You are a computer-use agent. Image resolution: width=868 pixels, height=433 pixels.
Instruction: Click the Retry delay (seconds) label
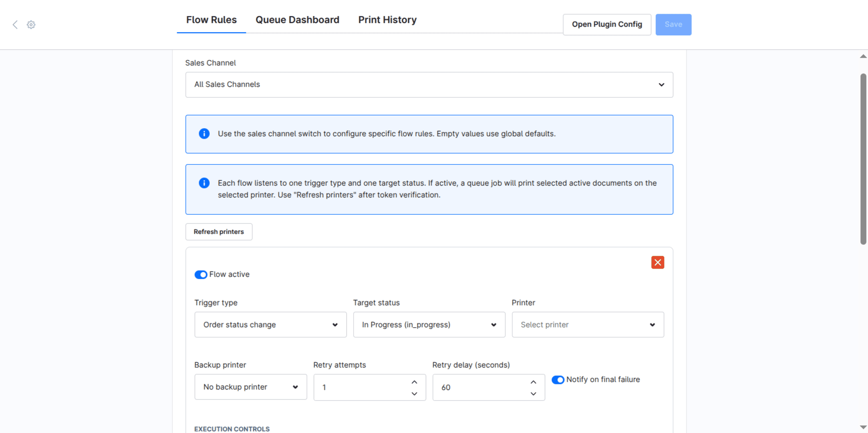[x=471, y=365]
